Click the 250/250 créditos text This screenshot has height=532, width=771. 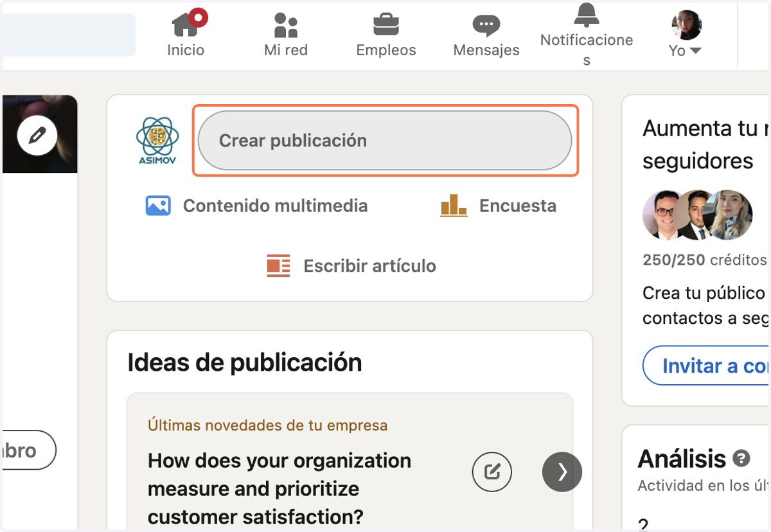705,260
